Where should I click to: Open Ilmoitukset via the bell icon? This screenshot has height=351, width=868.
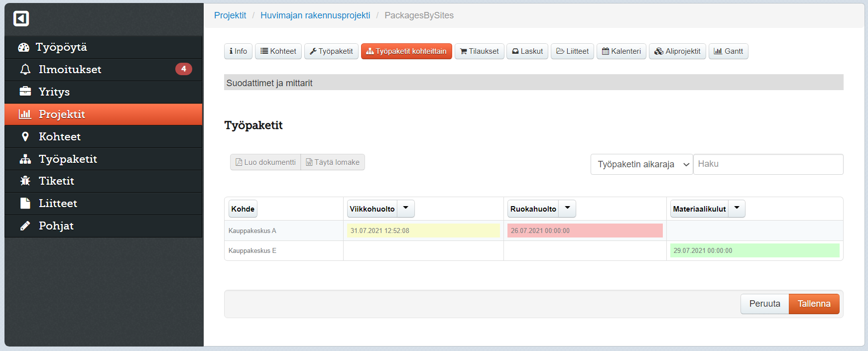click(25, 70)
